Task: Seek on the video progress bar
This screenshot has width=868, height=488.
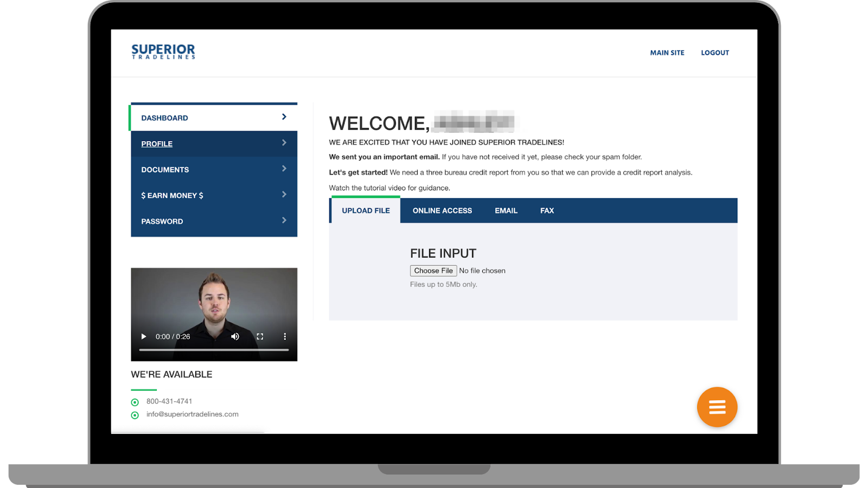Action: pyautogui.click(x=214, y=350)
